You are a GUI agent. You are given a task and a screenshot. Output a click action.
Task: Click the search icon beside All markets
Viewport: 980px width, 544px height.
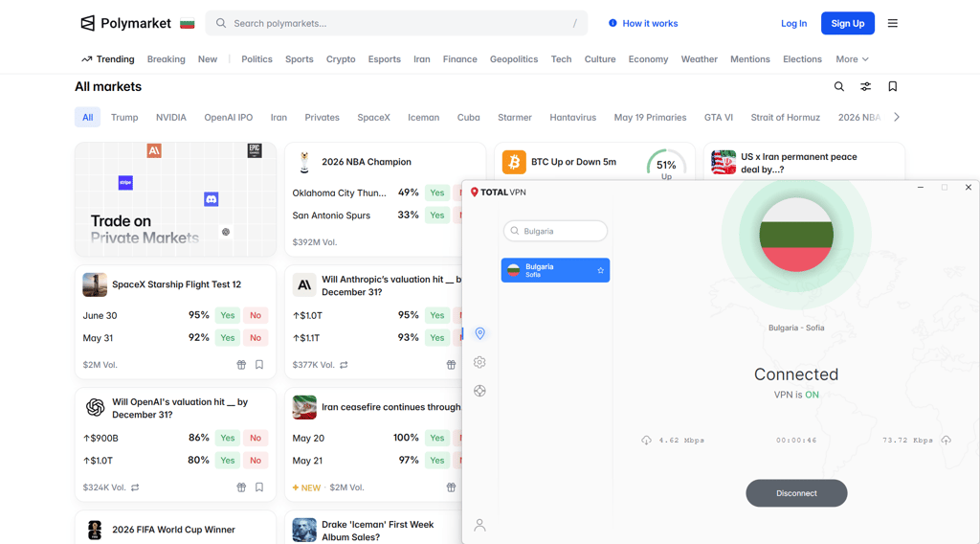click(x=838, y=86)
